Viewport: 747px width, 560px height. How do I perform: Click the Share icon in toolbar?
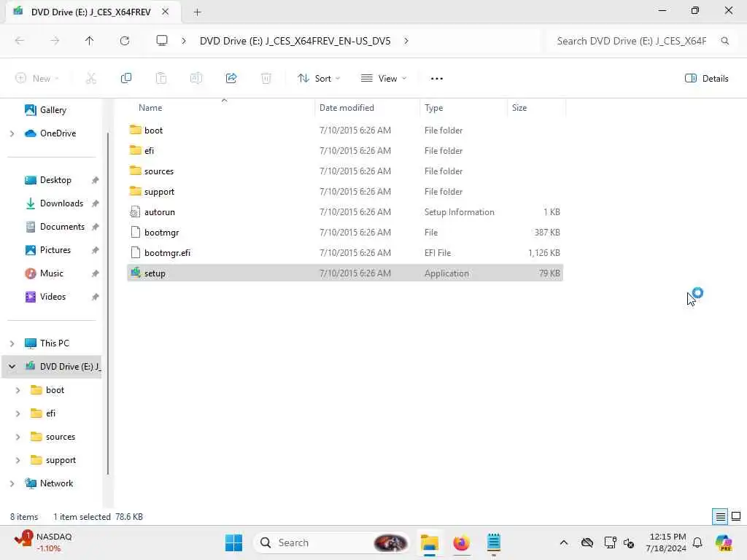231,79
